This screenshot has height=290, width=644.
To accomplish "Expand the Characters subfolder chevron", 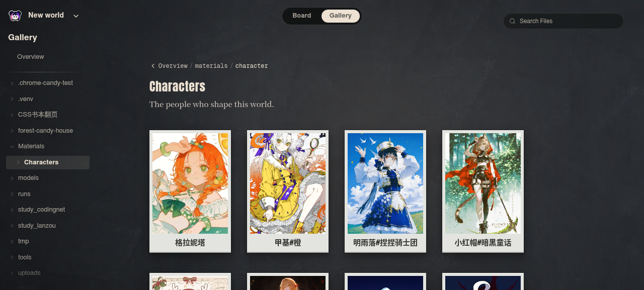I will 18,162.
